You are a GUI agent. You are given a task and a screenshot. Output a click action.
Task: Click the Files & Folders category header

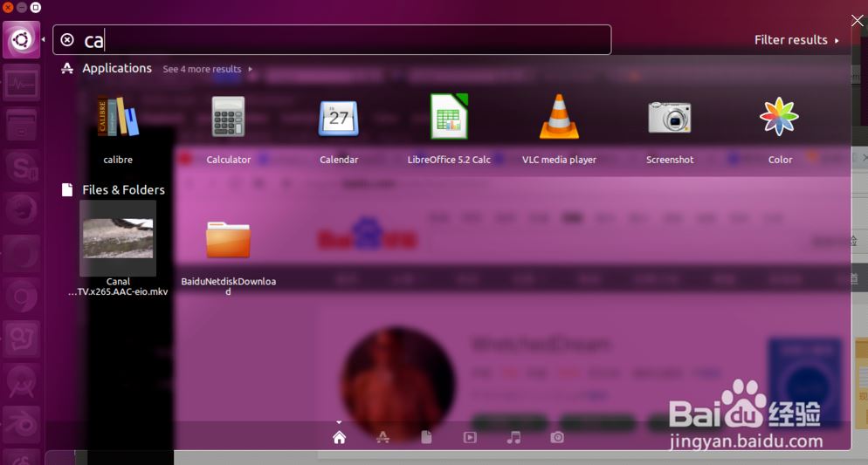pos(123,189)
